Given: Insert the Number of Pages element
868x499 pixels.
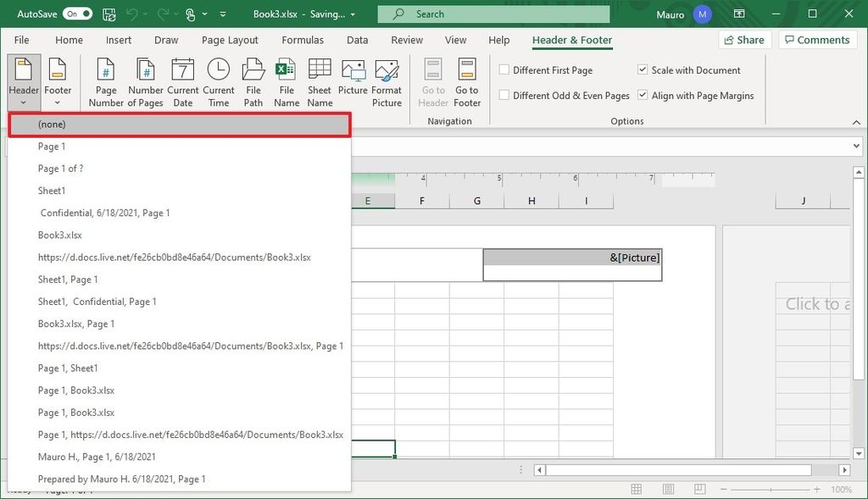Looking at the screenshot, I should [x=145, y=80].
